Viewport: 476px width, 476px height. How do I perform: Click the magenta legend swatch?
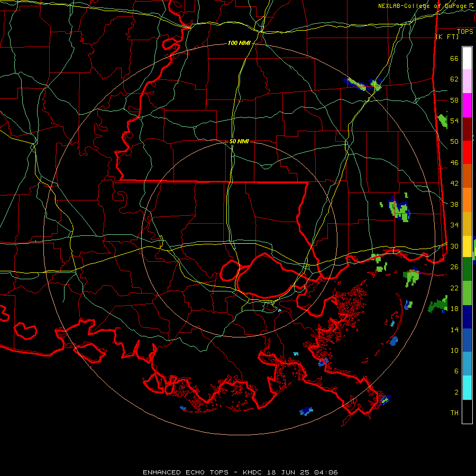(467, 105)
